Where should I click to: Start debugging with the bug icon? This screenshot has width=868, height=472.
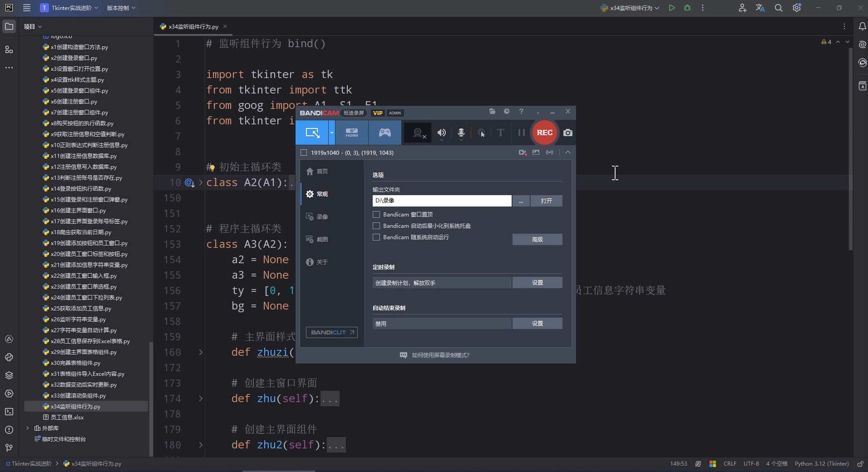click(x=687, y=8)
